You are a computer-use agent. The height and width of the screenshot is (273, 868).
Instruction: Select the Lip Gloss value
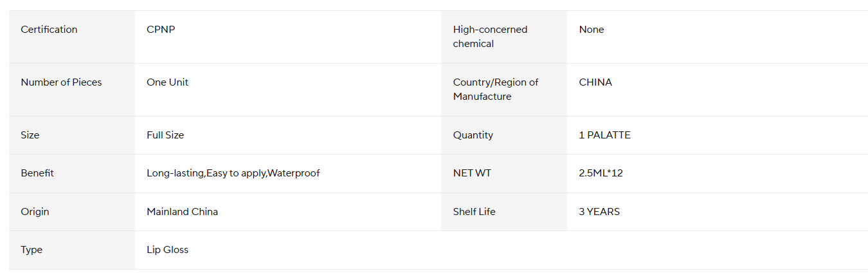pos(167,250)
